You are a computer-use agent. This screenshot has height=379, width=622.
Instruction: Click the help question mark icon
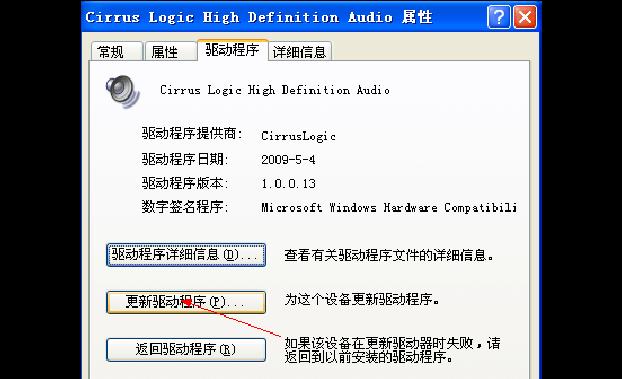pyautogui.click(x=499, y=17)
